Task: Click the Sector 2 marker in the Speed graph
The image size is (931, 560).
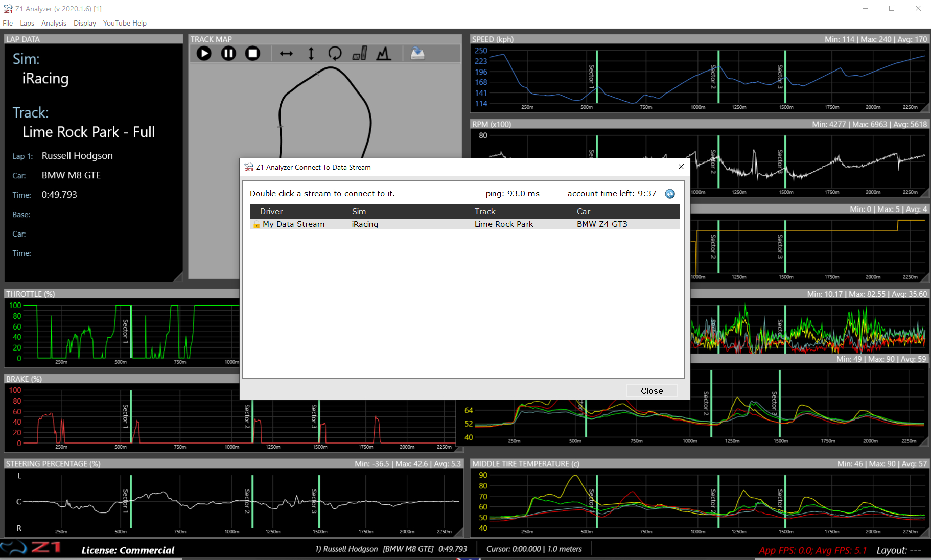Action: coord(718,77)
